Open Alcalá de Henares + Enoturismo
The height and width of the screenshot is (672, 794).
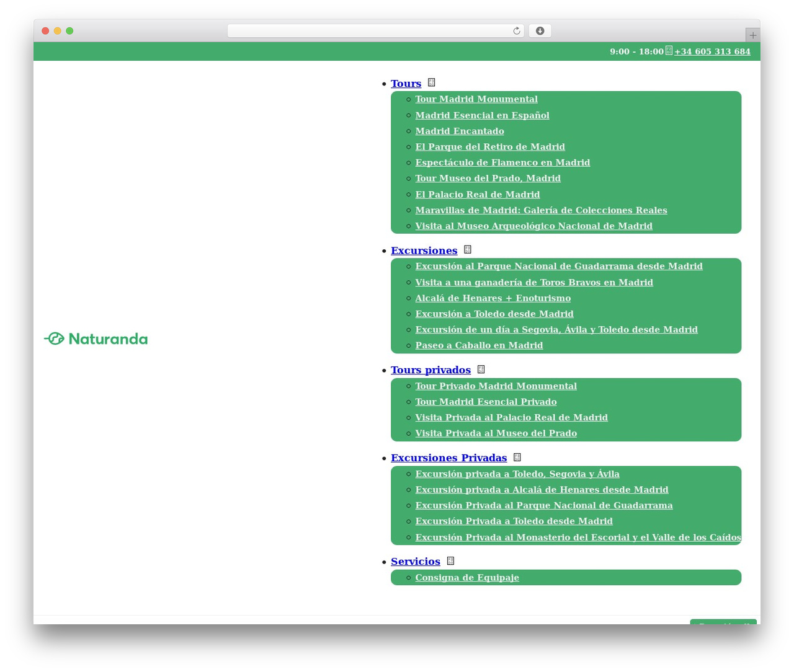(493, 298)
